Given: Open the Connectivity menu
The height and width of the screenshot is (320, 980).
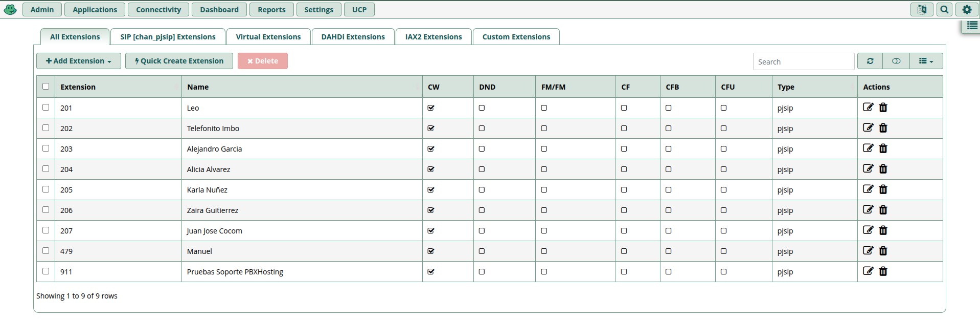Looking at the screenshot, I should 158,9.
